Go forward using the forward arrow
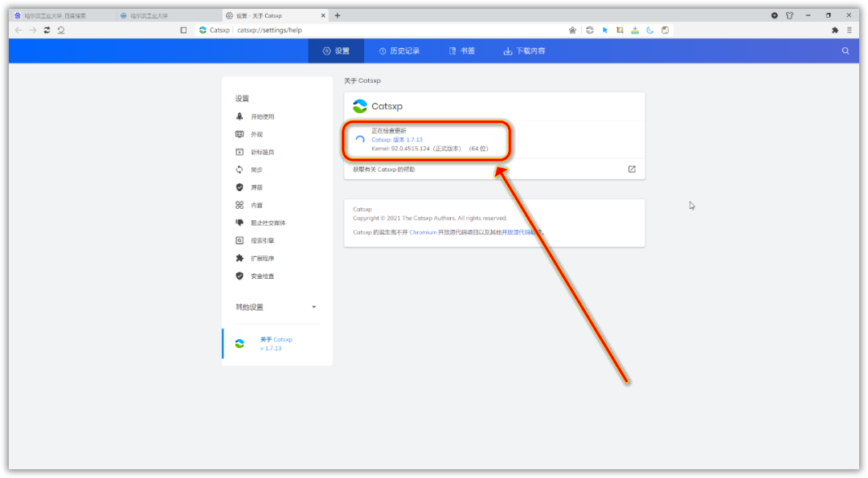 click(33, 30)
